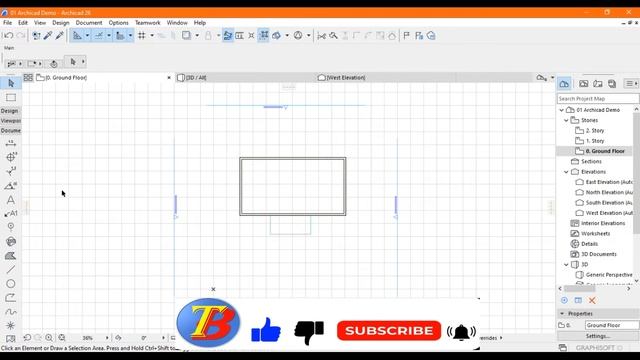
Task: Open the Grid Snap dropdown arrow
Action: [152, 36]
